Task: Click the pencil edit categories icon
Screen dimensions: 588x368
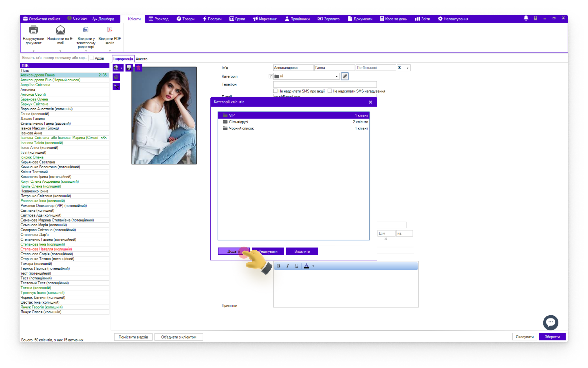Action: click(345, 76)
